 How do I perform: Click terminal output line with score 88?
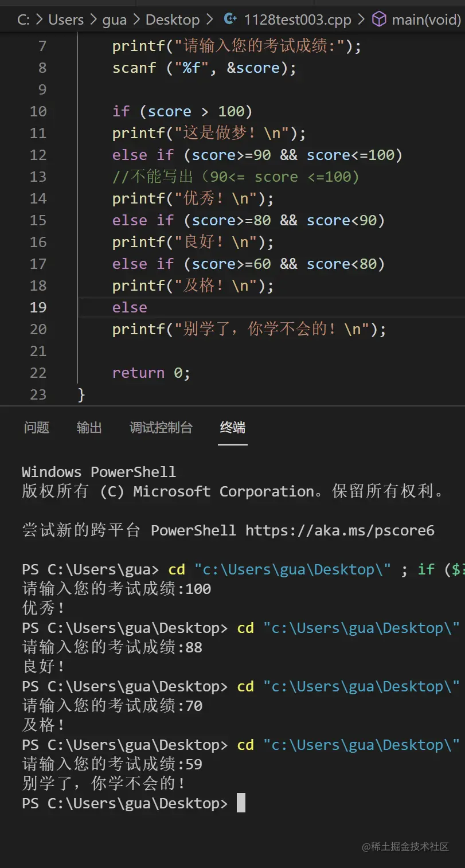pyautogui.click(x=112, y=647)
